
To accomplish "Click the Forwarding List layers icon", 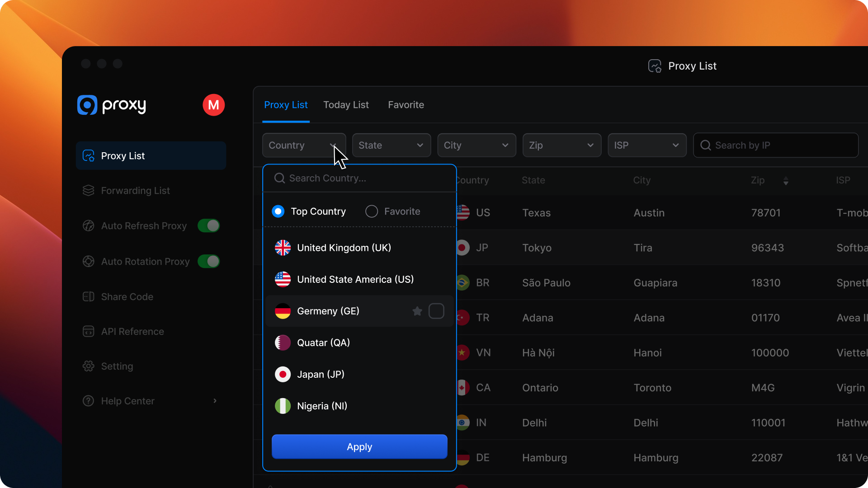I will pyautogui.click(x=89, y=191).
